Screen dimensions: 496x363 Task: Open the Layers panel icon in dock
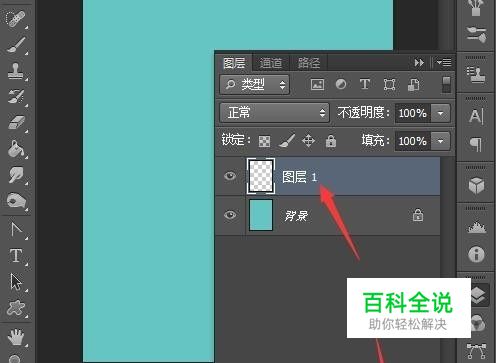click(x=478, y=295)
